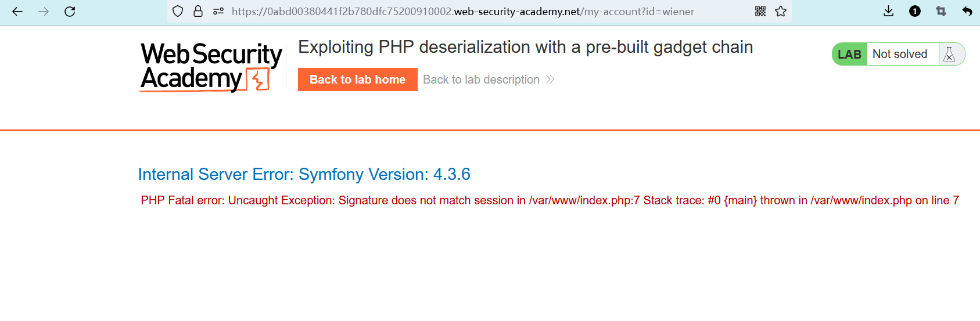
Task: Go back to the previous page
Action: [x=17, y=12]
